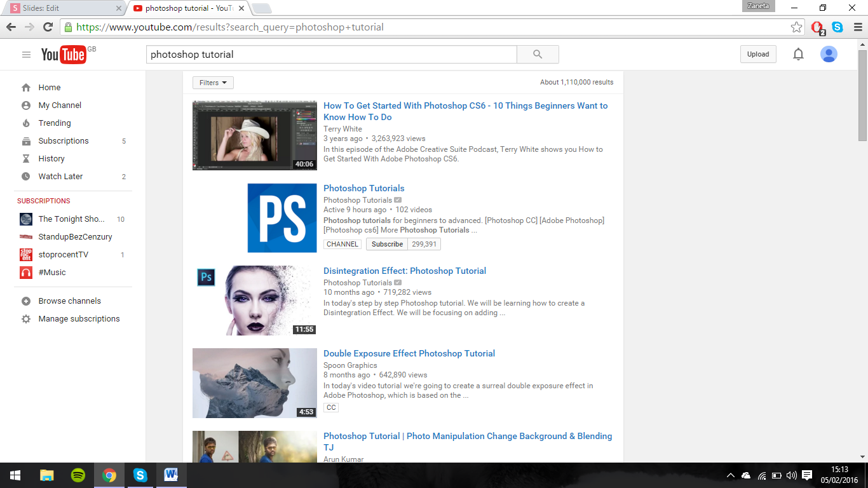Open a new Chrome tab
The width and height of the screenshot is (868, 488).
coord(261,8)
